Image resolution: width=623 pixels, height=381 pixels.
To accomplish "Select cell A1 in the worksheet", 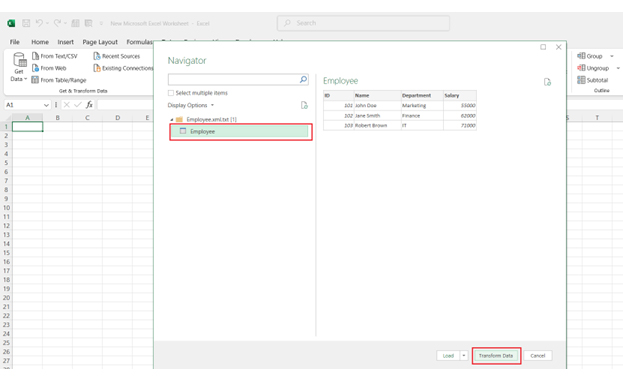I will (x=27, y=127).
